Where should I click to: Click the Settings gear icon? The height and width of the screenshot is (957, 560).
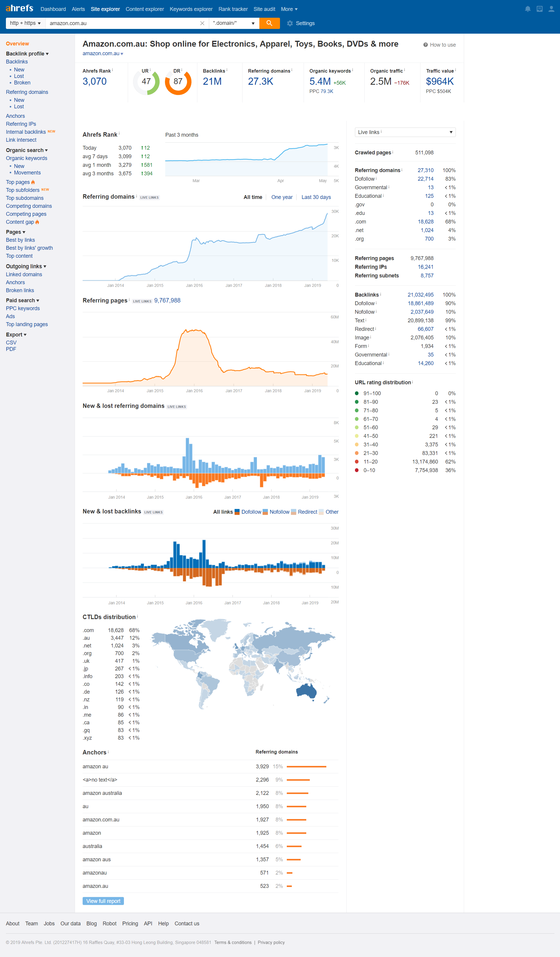point(290,24)
